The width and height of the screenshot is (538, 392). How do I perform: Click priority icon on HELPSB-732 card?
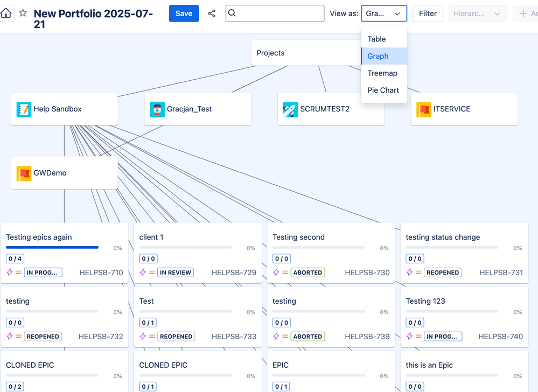point(18,337)
